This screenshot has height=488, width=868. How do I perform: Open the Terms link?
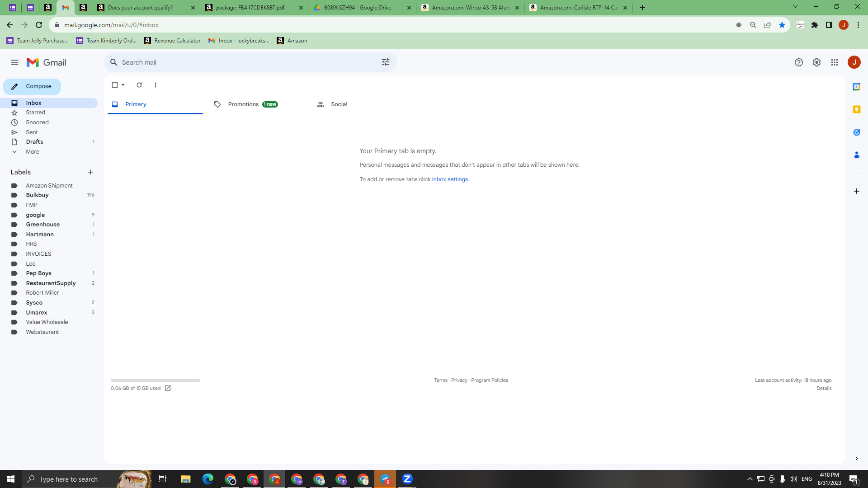point(440,380)
